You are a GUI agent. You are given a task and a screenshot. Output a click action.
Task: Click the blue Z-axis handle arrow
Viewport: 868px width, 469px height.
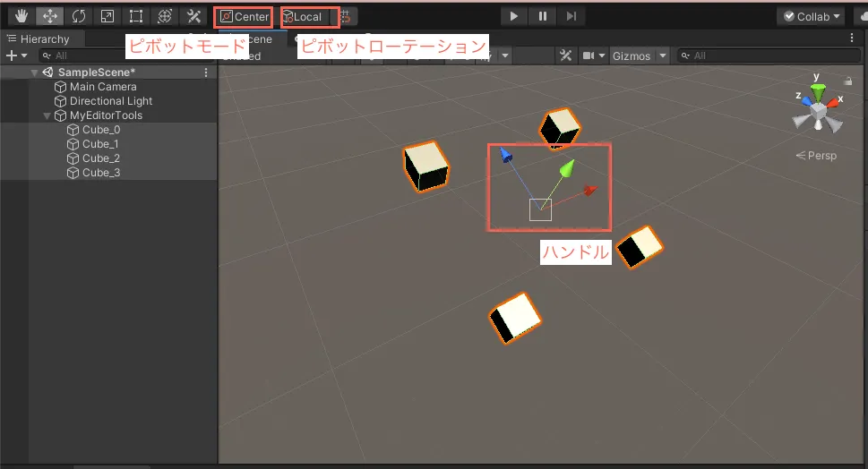click(x=505, y=154)
